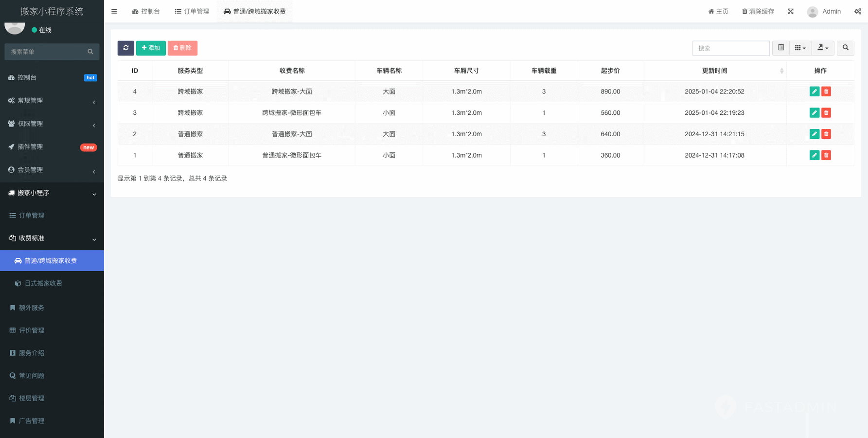The image size is (868, 438).
Task: Open the export data dropdown
Action: tap(823, 48)
